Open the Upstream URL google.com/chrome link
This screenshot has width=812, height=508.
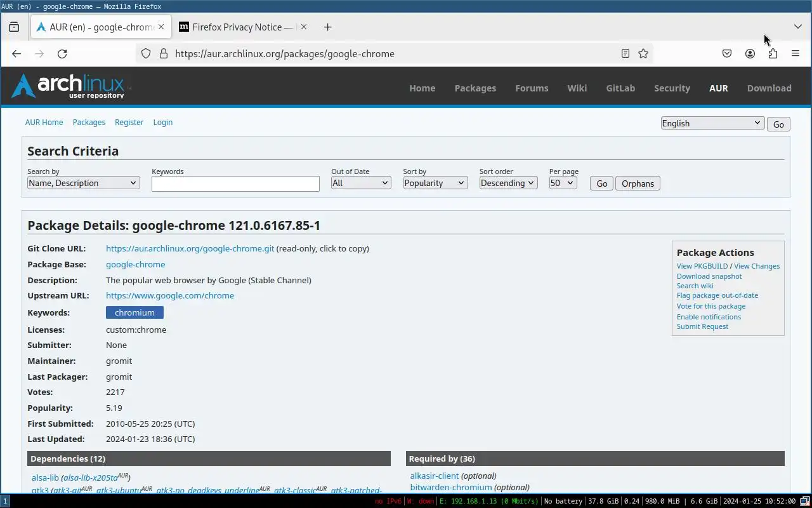170,295
